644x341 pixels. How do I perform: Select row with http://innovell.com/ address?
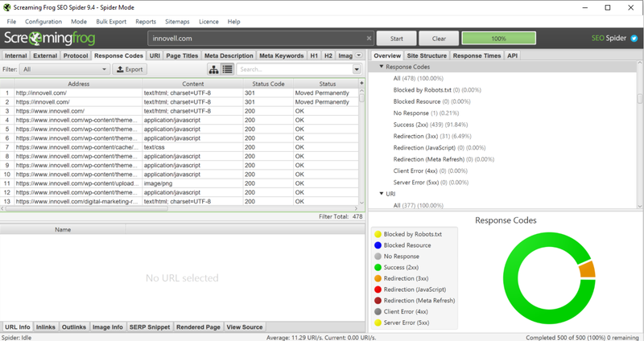180,92
